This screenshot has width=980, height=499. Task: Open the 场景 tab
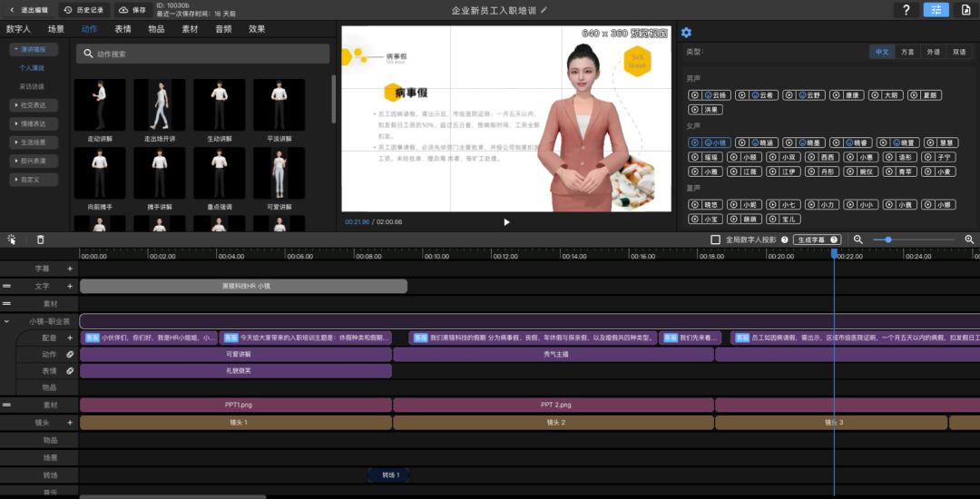[x=56, y=29]
